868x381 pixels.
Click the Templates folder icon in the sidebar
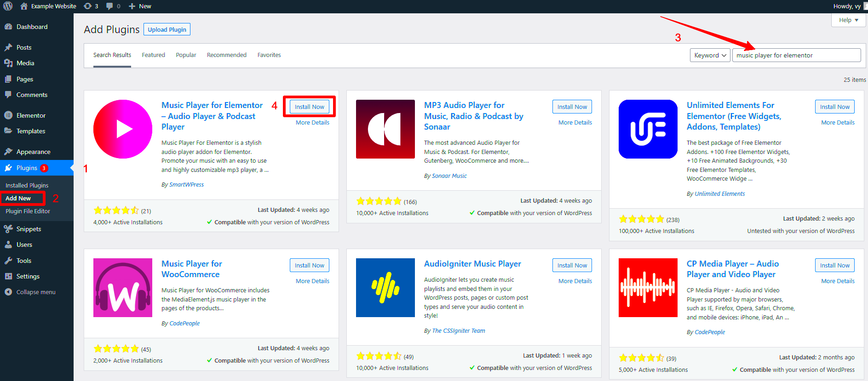[8, 131]
